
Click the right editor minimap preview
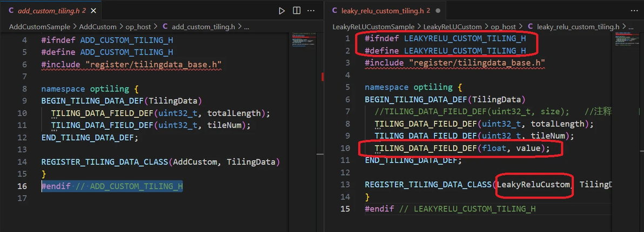tap(627, 39)
